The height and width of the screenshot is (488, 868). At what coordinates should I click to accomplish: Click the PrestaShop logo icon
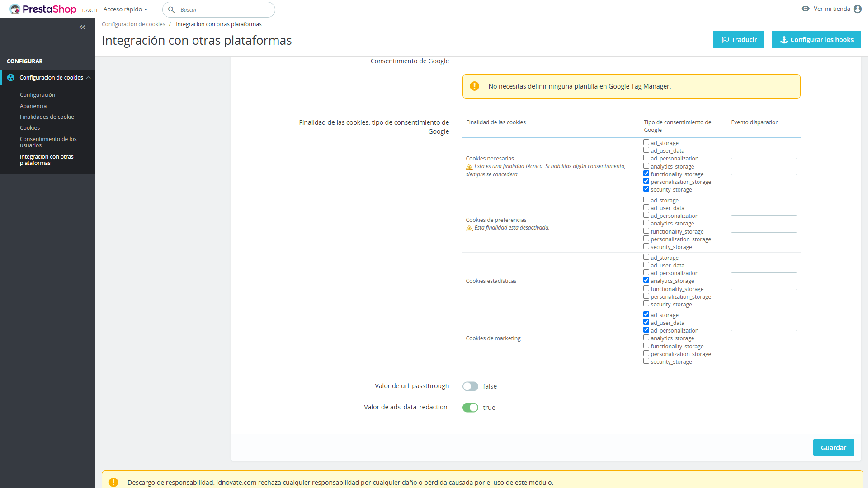15,9
